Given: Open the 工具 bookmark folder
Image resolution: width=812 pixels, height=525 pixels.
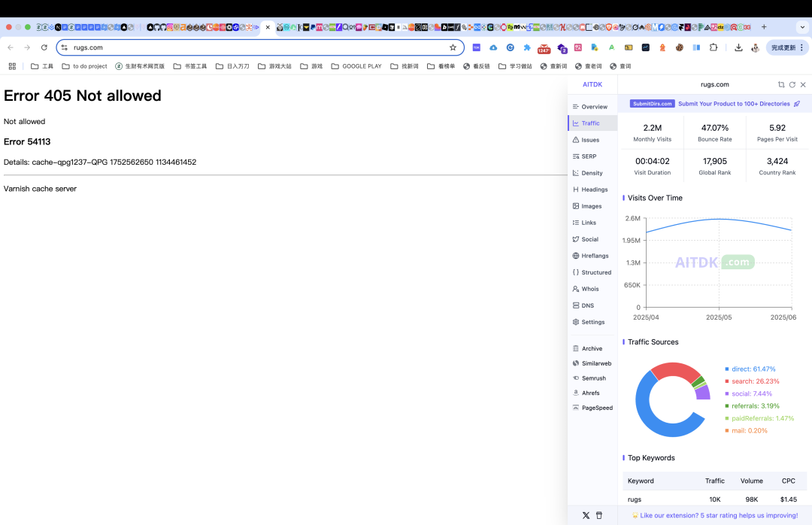Looking at the screenshot, I should 42,66.
